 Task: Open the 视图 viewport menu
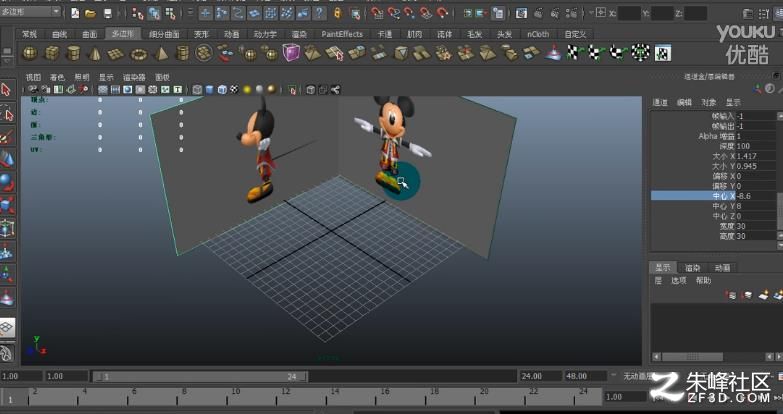coord(33,77)
